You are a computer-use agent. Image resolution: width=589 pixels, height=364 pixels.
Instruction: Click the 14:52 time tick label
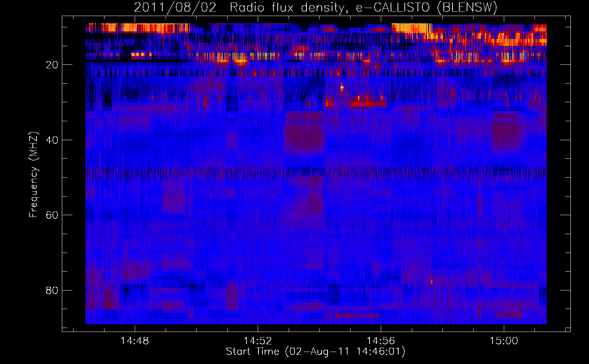tap(258, 341)
